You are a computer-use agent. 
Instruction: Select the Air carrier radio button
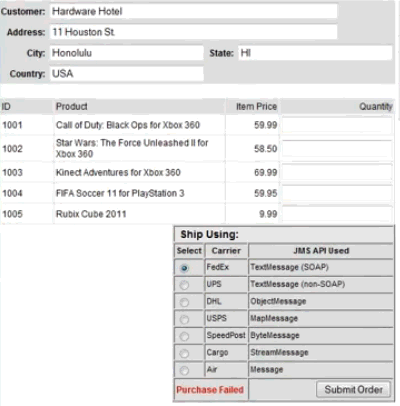(x=184, y=370)
